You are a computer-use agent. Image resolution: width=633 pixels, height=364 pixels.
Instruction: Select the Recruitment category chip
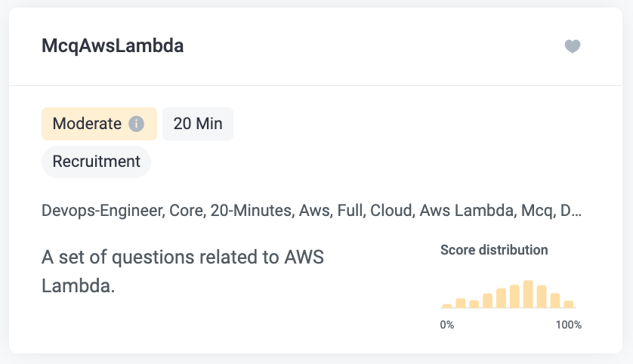96,162
